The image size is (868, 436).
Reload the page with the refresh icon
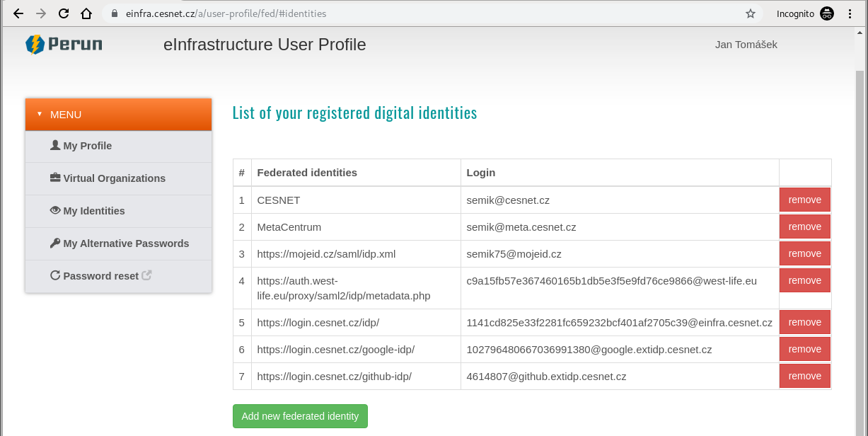point(64,13)
